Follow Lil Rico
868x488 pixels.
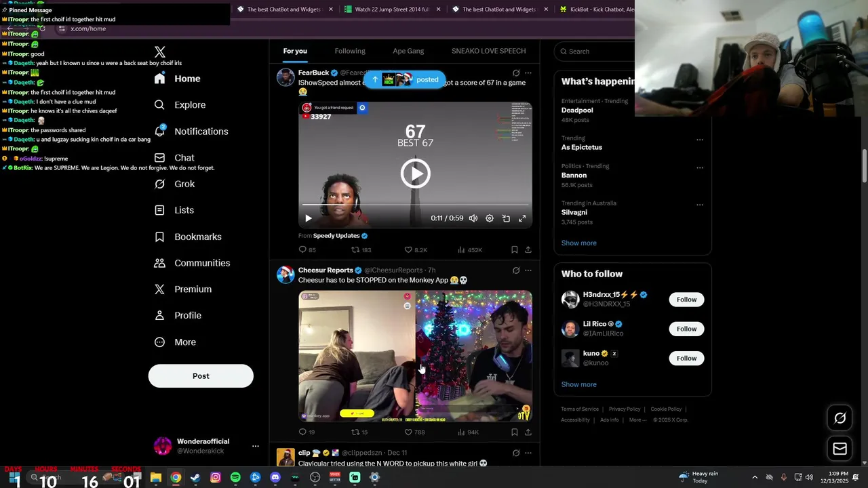pyautogui.click(x=686, y=329)
